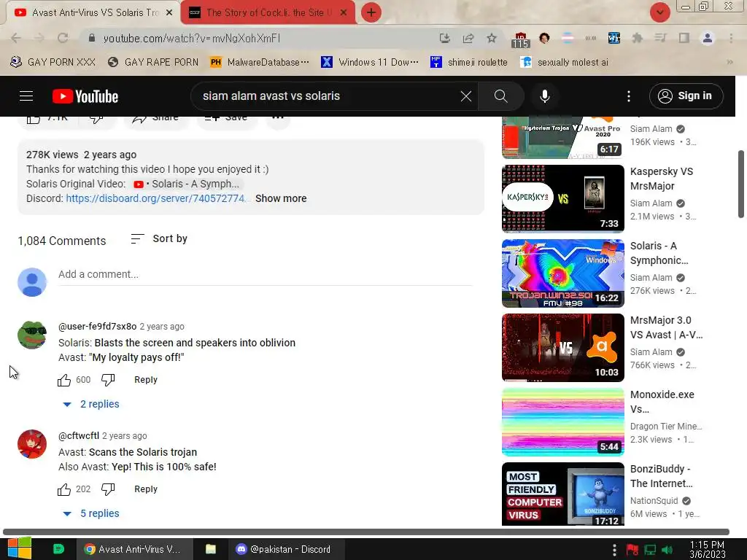The width and height of the screenshot is (747, 560).
Task: Show more bookmarks overflow chevron
Action: tap(729, 63)
